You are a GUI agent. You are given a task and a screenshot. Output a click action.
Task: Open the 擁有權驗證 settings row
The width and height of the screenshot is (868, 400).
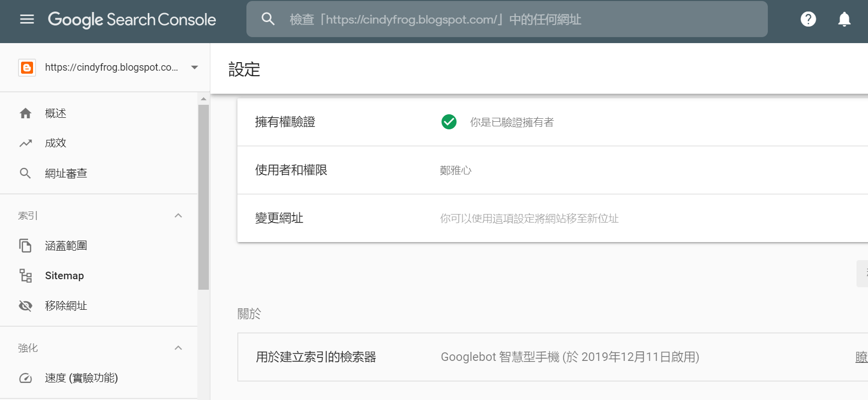(552, 122)
